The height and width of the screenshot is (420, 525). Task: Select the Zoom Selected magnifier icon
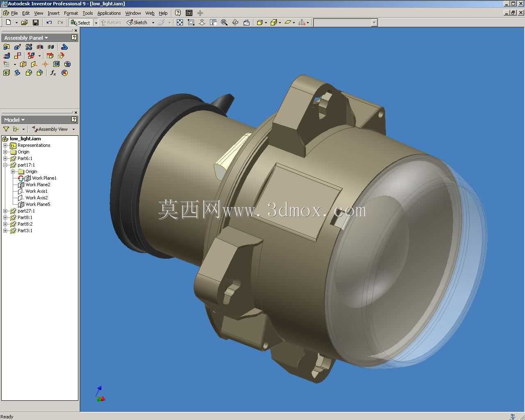coord(224,23)
